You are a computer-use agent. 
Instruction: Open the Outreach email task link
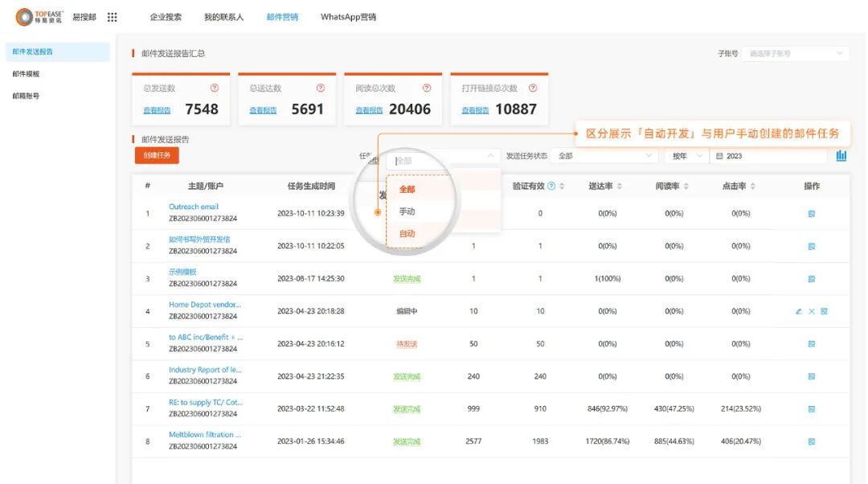click(194, 207)
